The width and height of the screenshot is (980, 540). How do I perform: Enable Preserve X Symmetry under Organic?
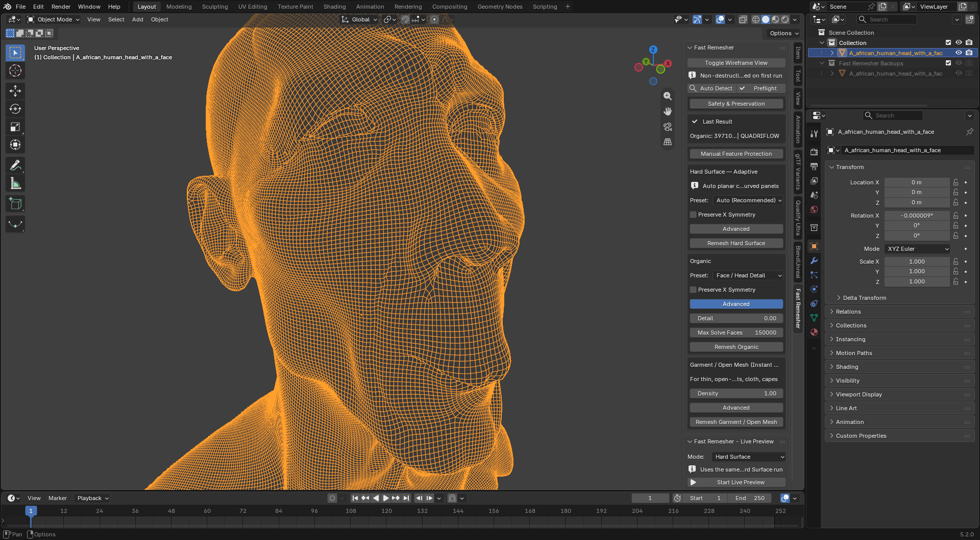693,290
